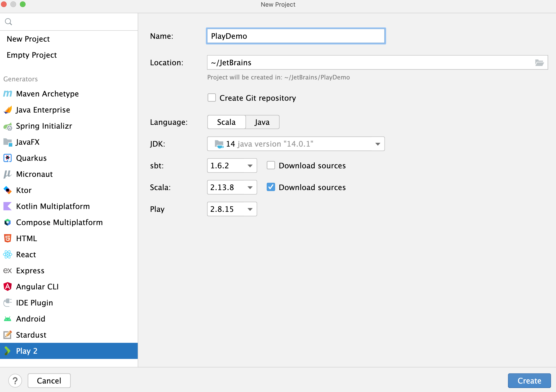Select New Project in sidebar
Screen dimensions: 556x392
tap(28, 39)
